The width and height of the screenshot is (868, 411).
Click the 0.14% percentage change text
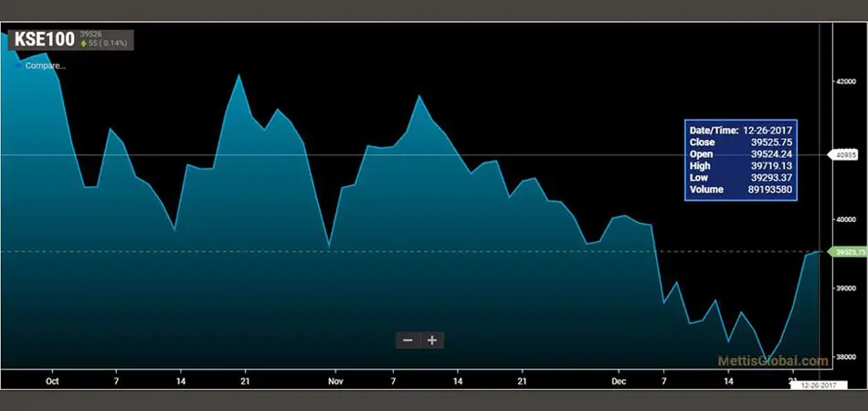pyautogui.click(x=117, y=43)
